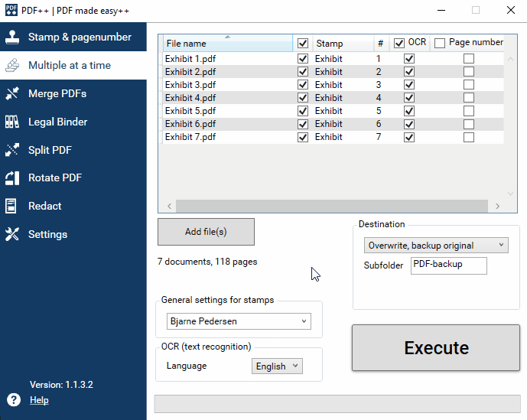Click the Split PDF arrows icon
The height and width of the screenshot is (420, 527).
click(x=12, y=150)
